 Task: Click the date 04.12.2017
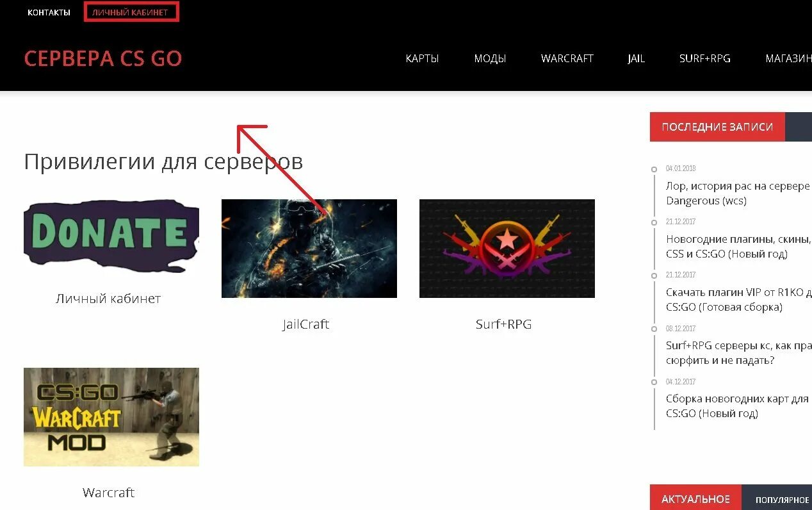click(x=681, y=381)
